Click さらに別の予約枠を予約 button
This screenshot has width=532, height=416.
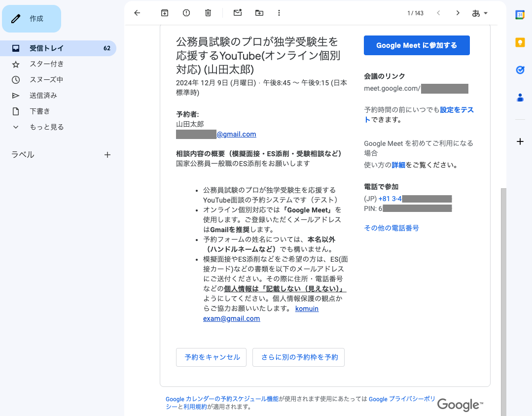(298, 357)
